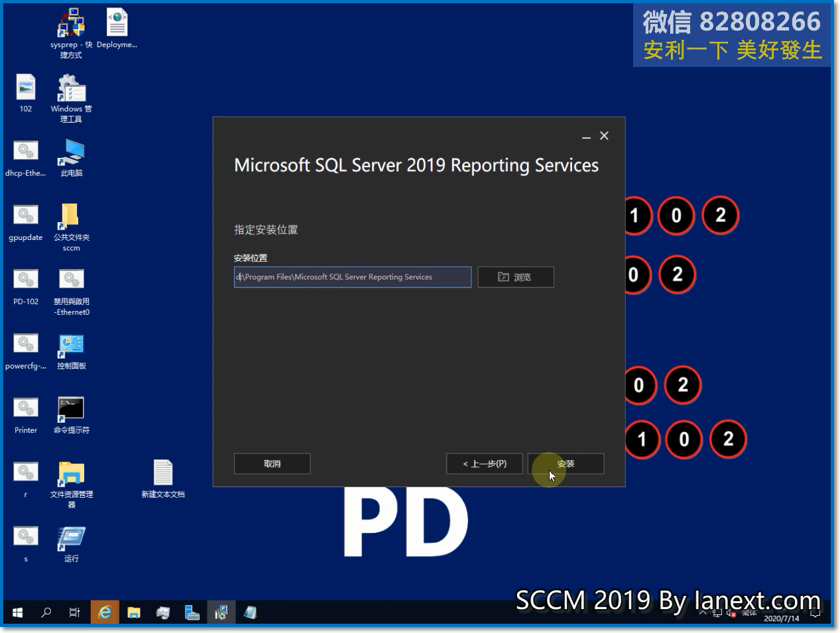
Task: Open 文件资源管理器 File Explorer desktop icon
Action: [71, 485]
